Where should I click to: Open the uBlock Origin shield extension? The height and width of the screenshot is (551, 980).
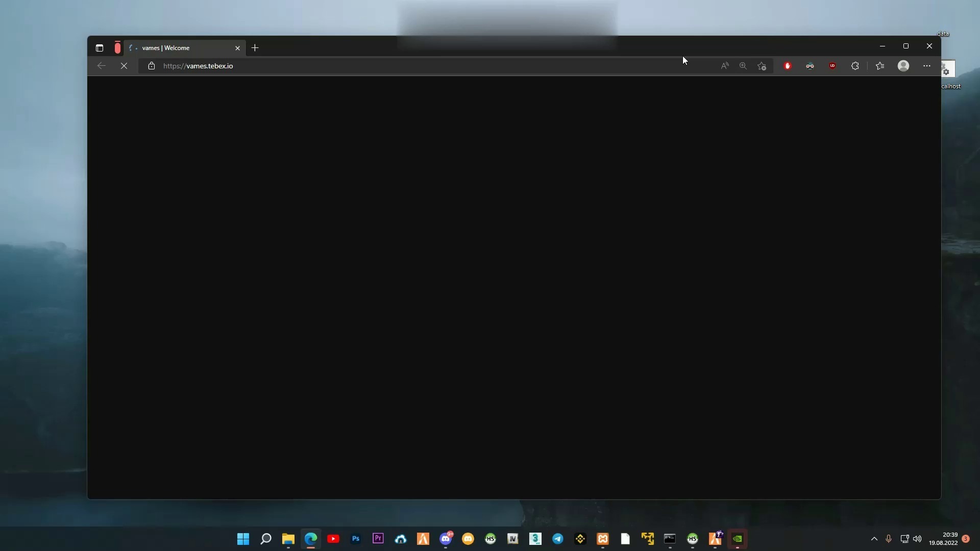(x=832, y=66)
